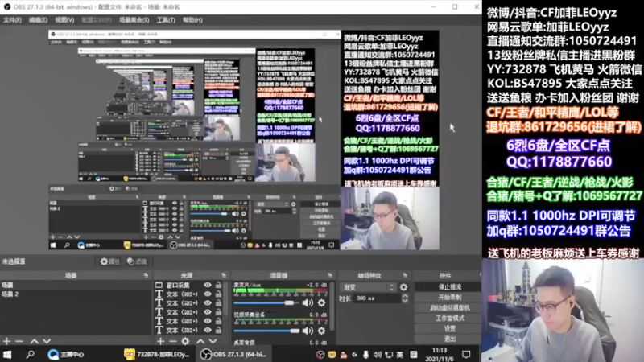Open 麦克风/Aux mixer gear settings

click(321, 303)
